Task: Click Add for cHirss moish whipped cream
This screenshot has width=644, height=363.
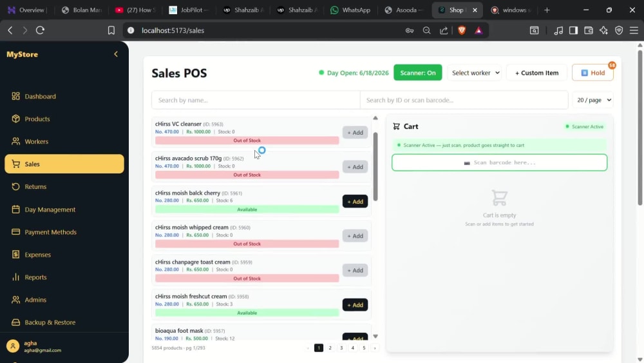Action: click(x=355, y=236)
